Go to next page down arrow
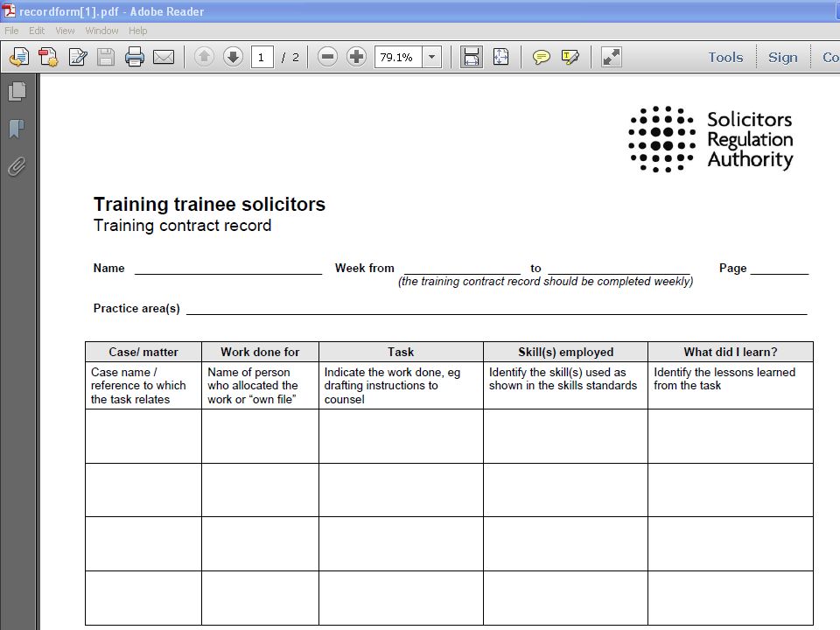Screen dimensions: 840x630 tap(233, 57)
